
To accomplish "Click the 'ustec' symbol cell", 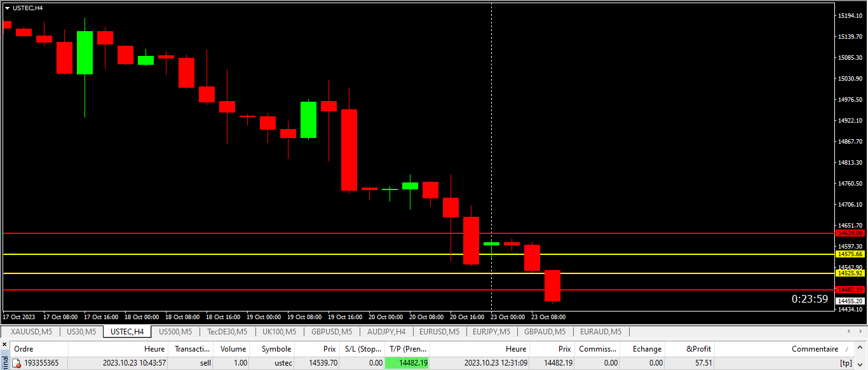I will coord(283,363).
